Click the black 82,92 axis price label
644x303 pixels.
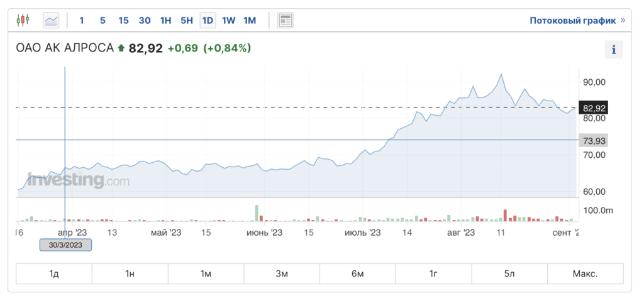click(593, 108)
